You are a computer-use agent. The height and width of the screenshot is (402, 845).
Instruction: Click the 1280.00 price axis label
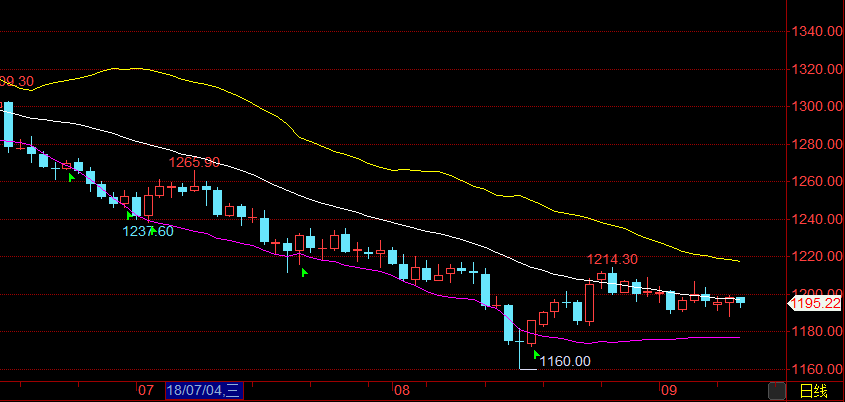[x=816, y=144]
